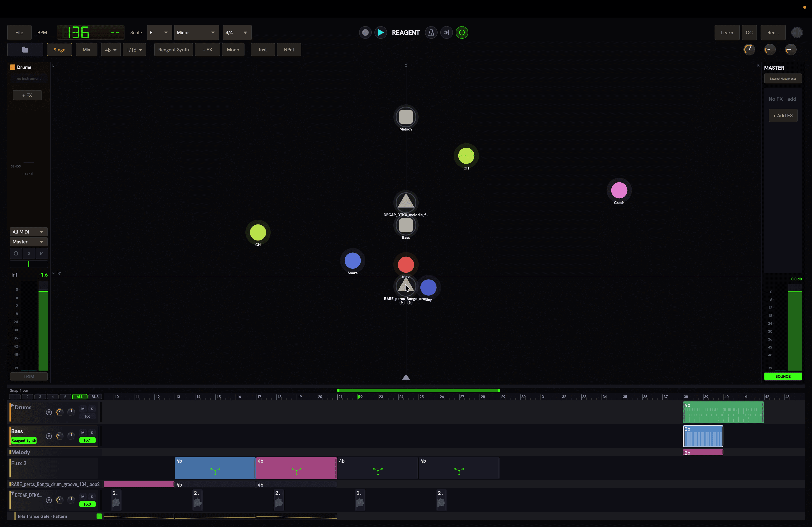Click the green BOUNCE button
This screenshot has height=527, width=812.
pos(783,376)
